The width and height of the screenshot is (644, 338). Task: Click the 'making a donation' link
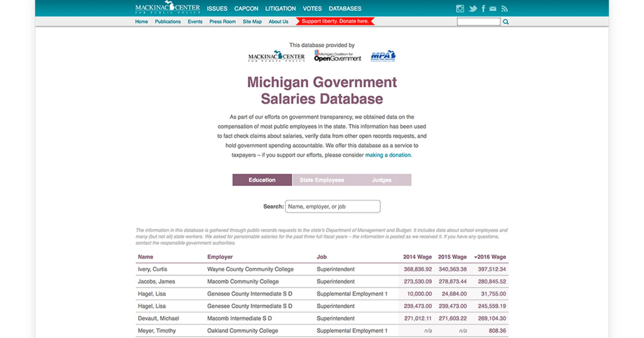coord(388,155)
